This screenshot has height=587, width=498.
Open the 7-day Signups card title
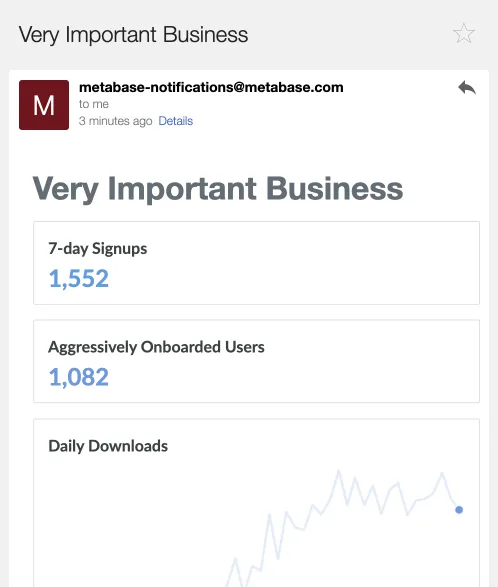pyautogui.click(x=98, y=249)
